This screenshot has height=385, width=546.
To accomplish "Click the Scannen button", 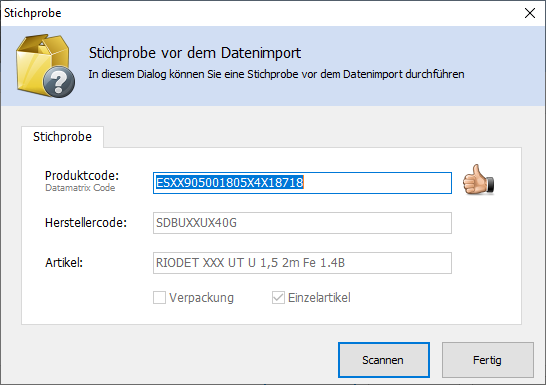I will pos(384,360).
